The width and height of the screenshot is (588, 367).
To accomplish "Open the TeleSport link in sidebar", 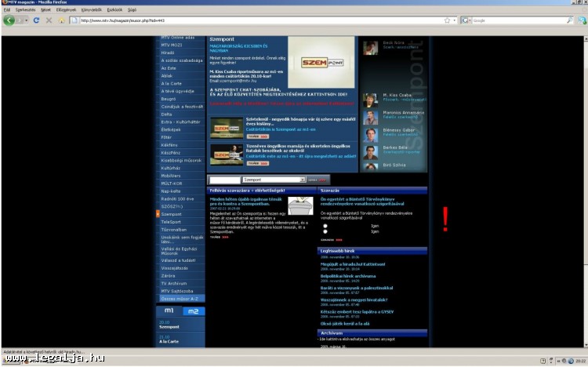I will coord(171,222).
